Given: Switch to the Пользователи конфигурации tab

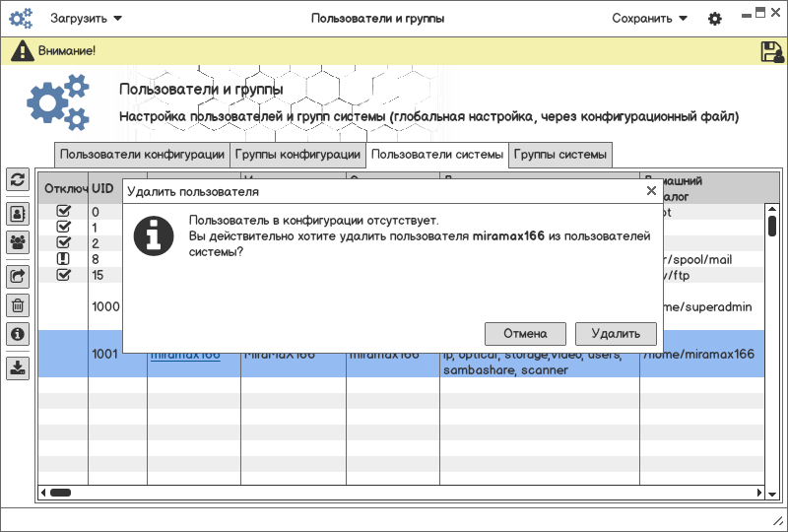Looking at the screenshot, I should (x=142, y=155).
